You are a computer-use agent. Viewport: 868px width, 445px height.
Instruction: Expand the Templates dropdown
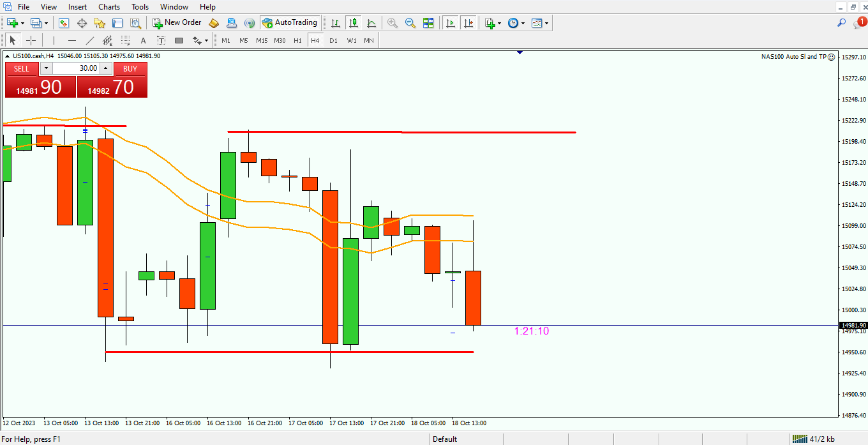coord(546,23)
